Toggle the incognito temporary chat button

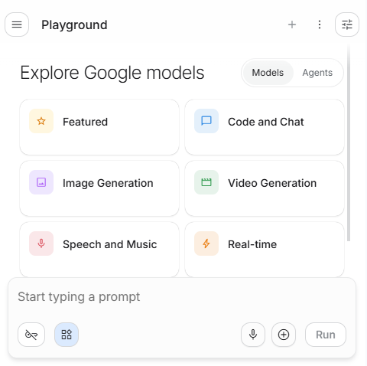click(x=31, y=334)
